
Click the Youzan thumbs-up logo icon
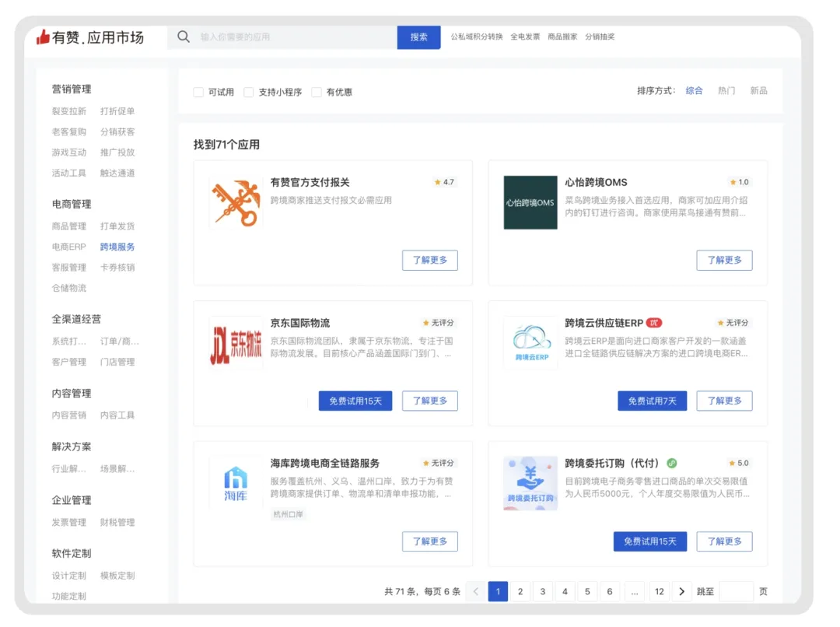point(43,37)
